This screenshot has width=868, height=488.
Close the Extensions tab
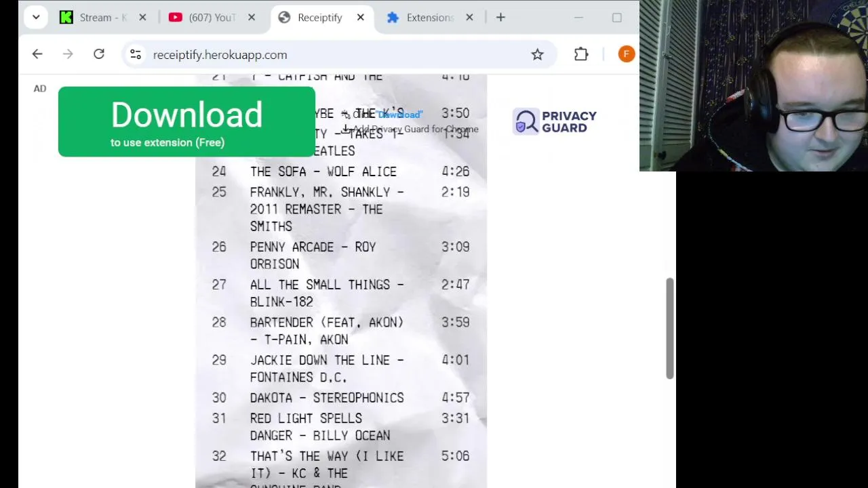[x=469, y=18]
